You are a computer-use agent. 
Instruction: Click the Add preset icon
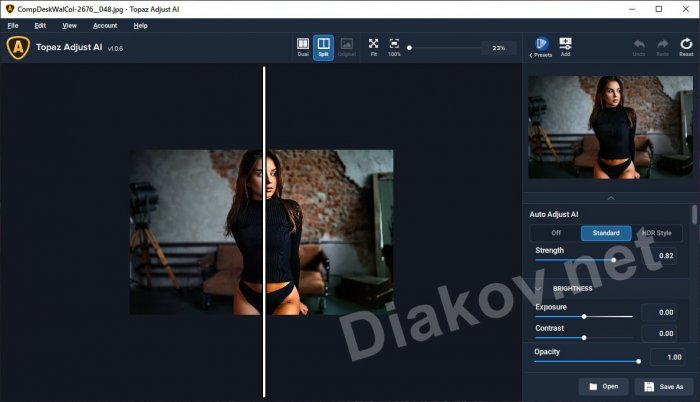566,46
